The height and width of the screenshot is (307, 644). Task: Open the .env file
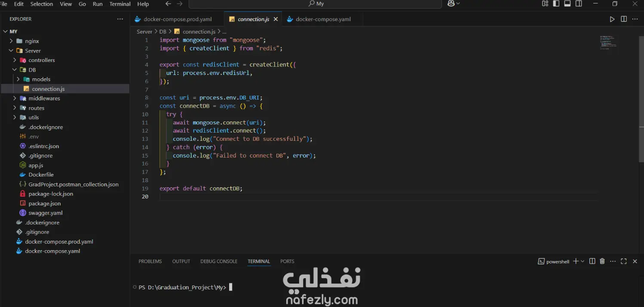click(65, 136)
